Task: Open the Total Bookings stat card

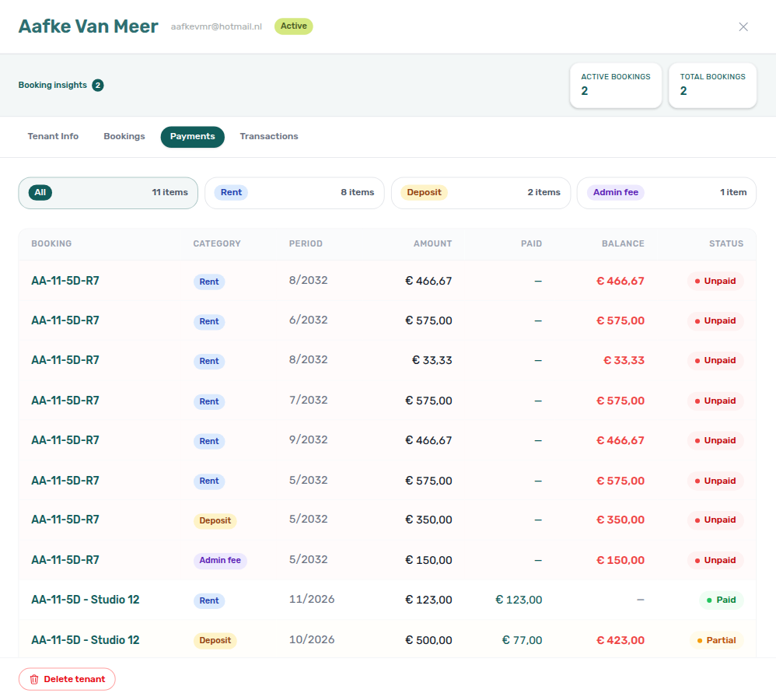Action: (x=712, y=85)
